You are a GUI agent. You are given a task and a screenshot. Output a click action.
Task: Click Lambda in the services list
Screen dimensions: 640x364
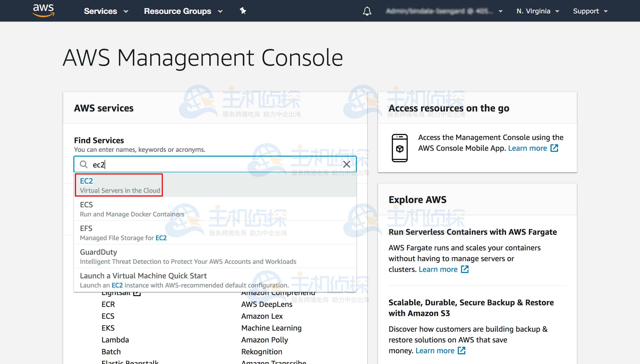point(115,339)
